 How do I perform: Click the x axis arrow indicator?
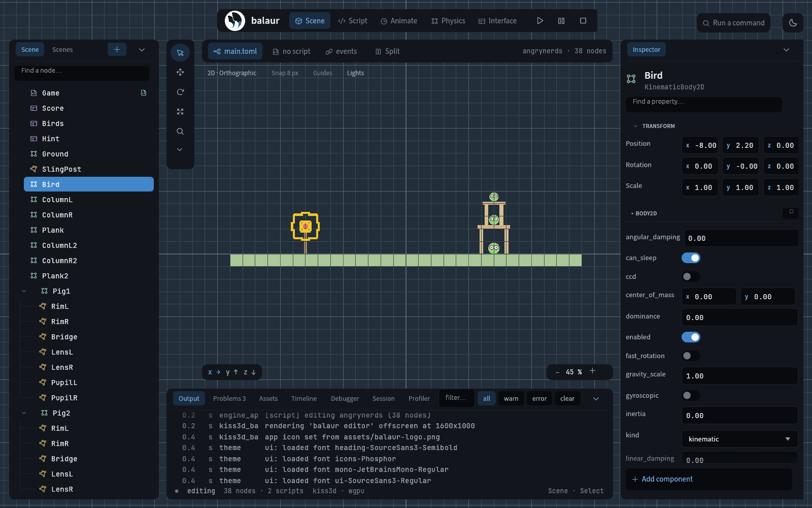tap(214, 372)
